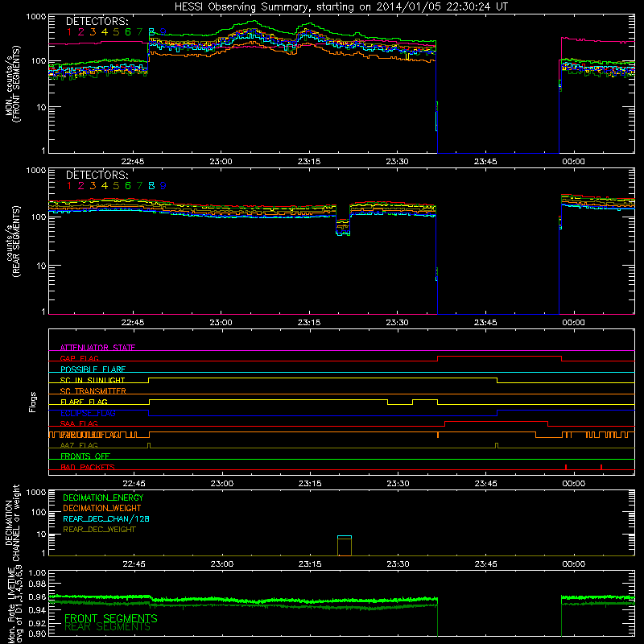The width and height of the screenshot is (644, 644).
Task: Pick detector 6 in rear segments legend
Action: click(x=128, y=186)
